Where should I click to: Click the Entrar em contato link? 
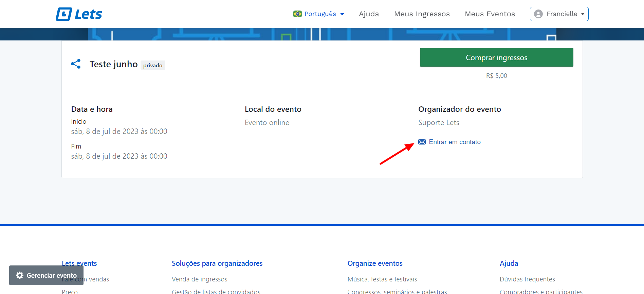455,142
